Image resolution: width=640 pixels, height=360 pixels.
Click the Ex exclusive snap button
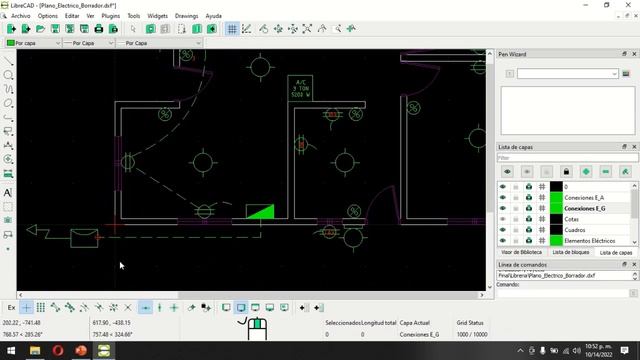tap(11, 308)
